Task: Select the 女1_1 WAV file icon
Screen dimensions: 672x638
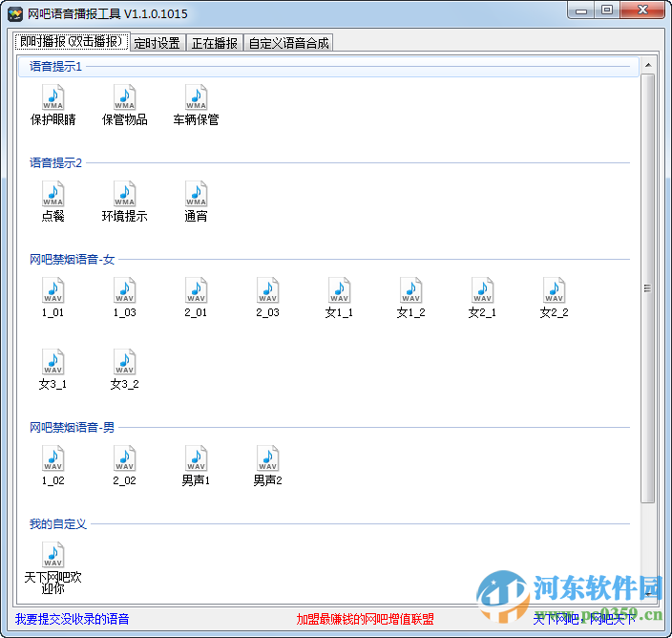Action: pos(339,290)
